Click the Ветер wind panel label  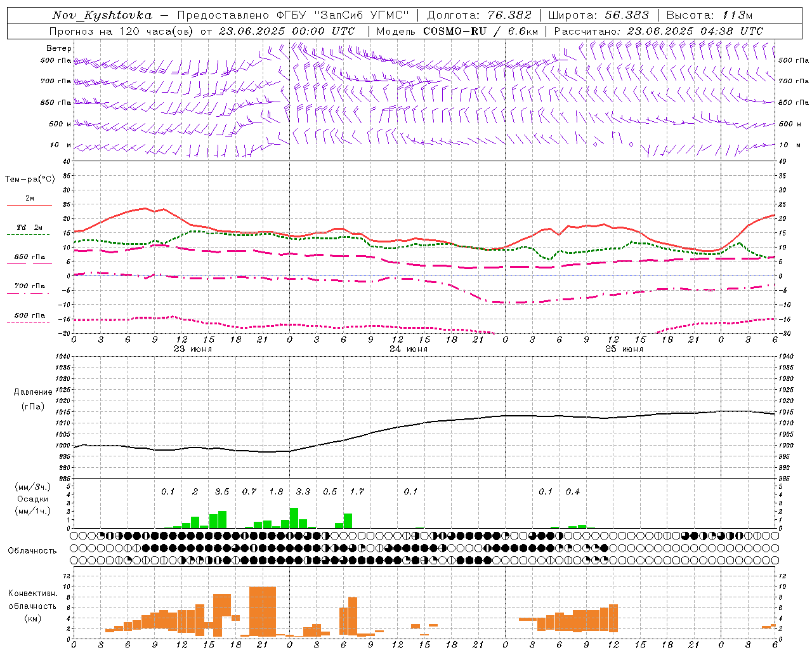(59, 48)
